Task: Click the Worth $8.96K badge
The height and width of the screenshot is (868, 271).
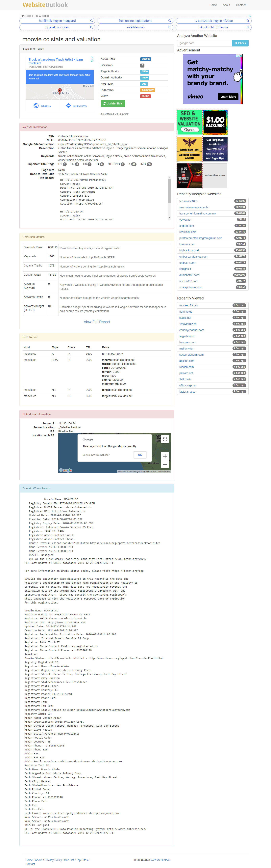Action: [145, 96]
